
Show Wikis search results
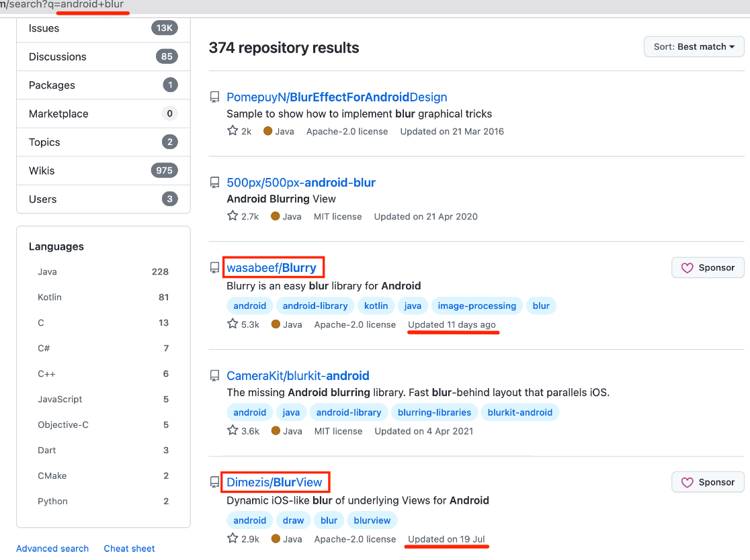coord(43,171)
